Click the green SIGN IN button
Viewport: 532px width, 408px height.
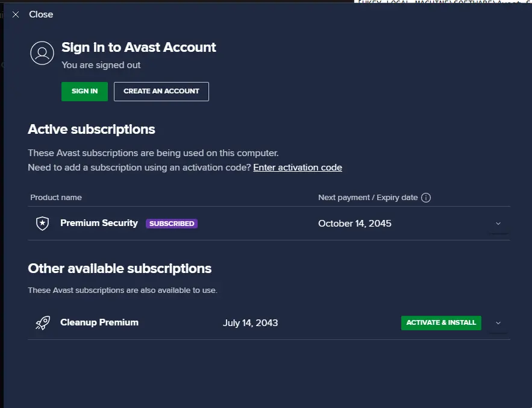click(x=84, y=92)
